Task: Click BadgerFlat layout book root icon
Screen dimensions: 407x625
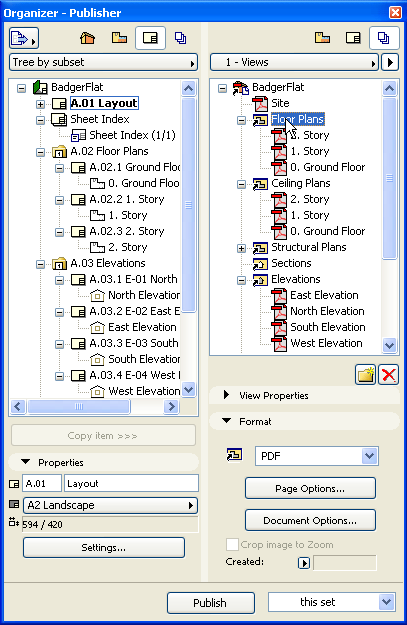Action: 40,87
